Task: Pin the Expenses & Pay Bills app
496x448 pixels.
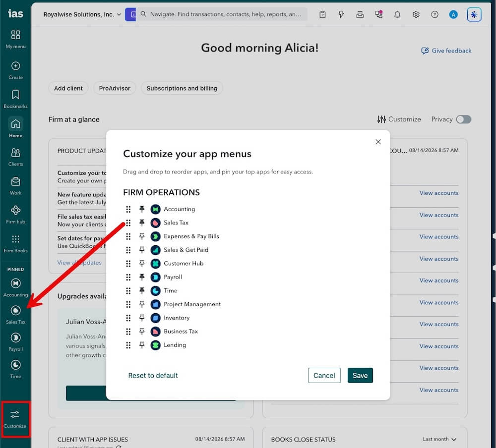Action: (142, 236)
